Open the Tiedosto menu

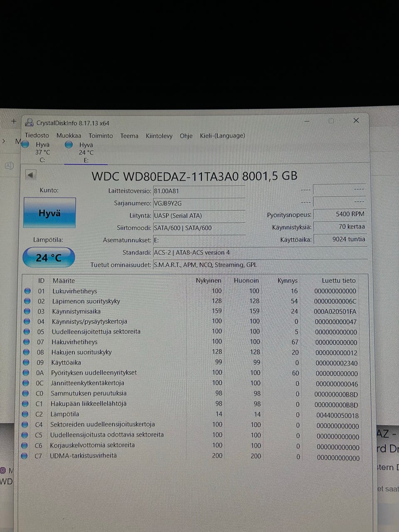click(37, 135)
